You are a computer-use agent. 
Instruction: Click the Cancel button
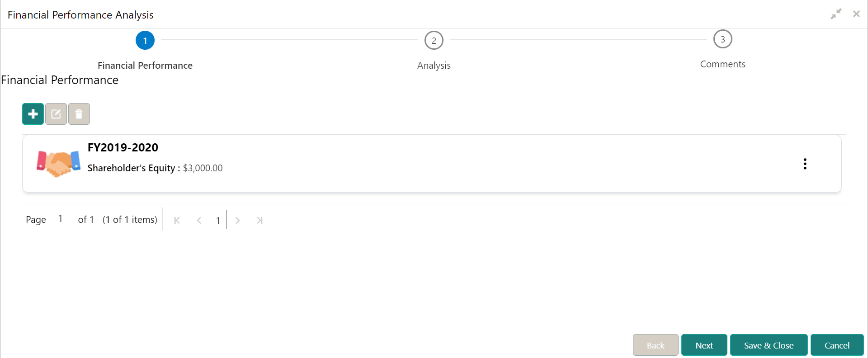coord(837,345)
